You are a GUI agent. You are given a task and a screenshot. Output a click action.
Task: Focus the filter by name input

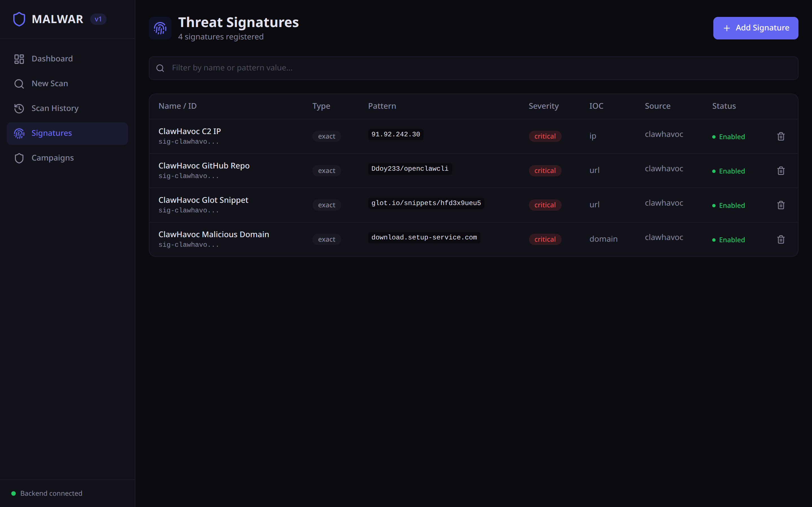(470, 68)
